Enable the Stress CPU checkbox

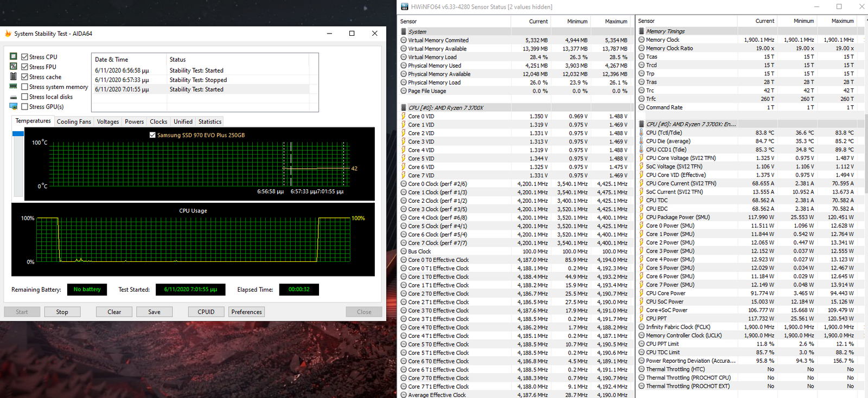click(24, 57)
